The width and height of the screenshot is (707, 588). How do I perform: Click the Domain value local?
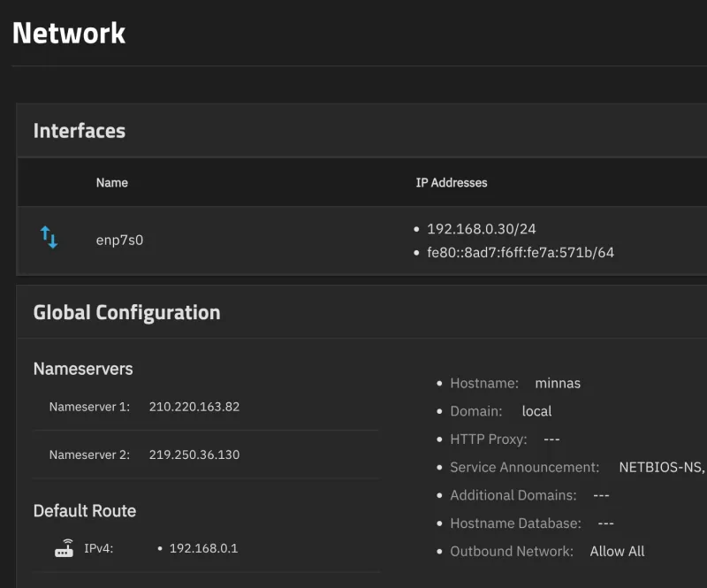pyautogui.click(x=536, y=411)
